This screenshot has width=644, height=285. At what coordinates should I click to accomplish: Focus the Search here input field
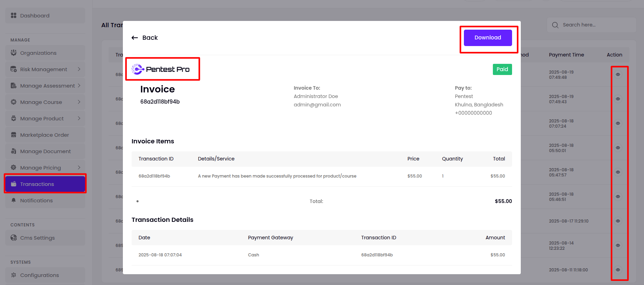[596, 25]
